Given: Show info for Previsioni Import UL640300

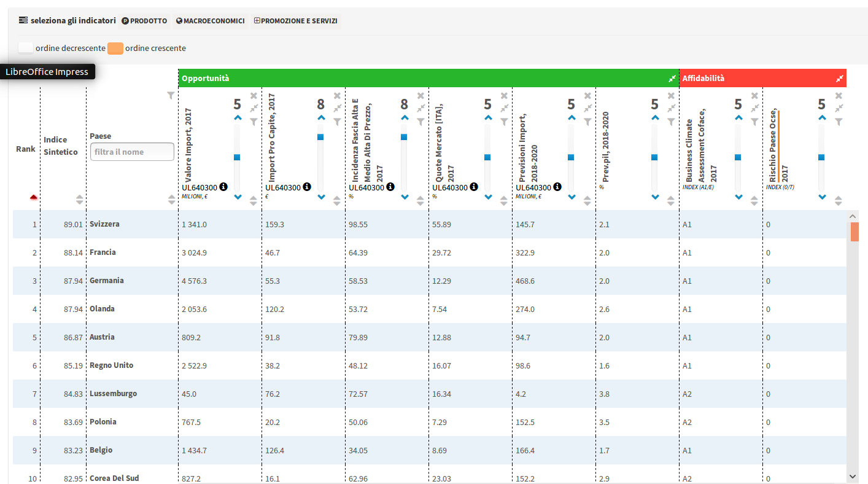Looking at the screenshot, I should [x=557, y=187].
